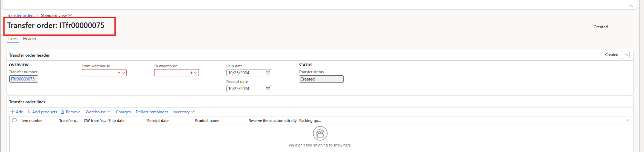Screen dimensions: 644x152
Task: Open grid column options menu
Action: pyautogui.click(x=627, y=121)
